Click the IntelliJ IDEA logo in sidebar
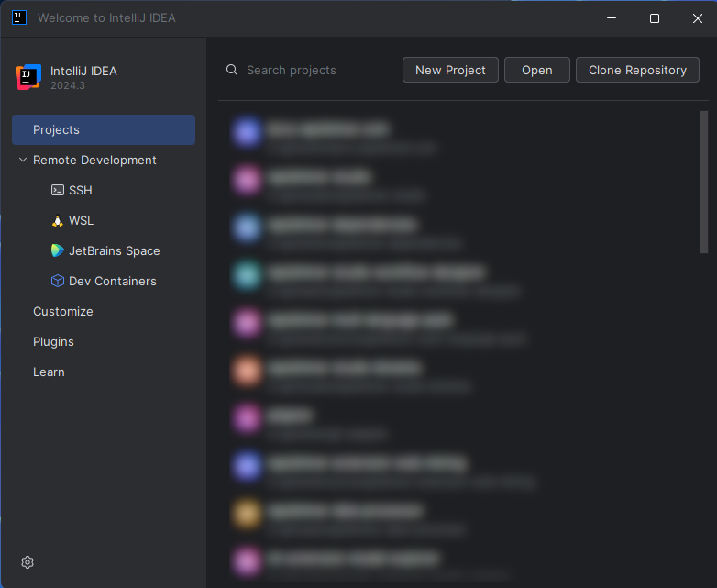The height and width of the screenshot is (588, 717). 28,78
